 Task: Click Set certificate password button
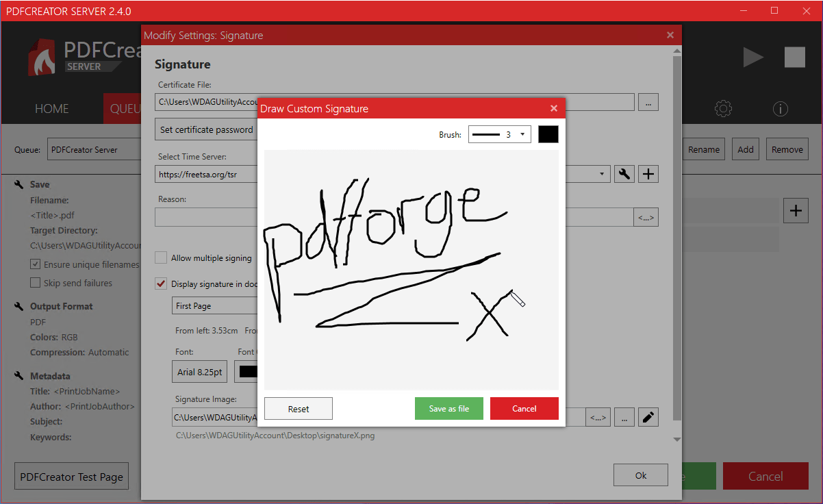point(206,129)
